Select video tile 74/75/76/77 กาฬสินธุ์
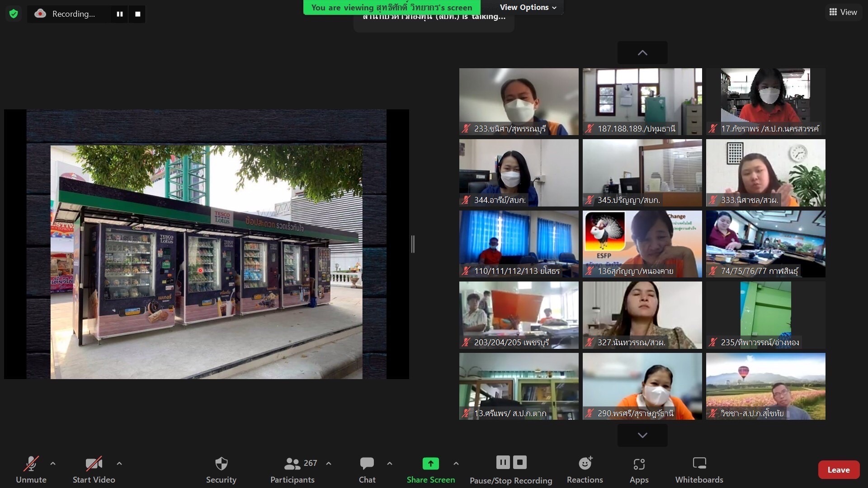 coord(765,244)
